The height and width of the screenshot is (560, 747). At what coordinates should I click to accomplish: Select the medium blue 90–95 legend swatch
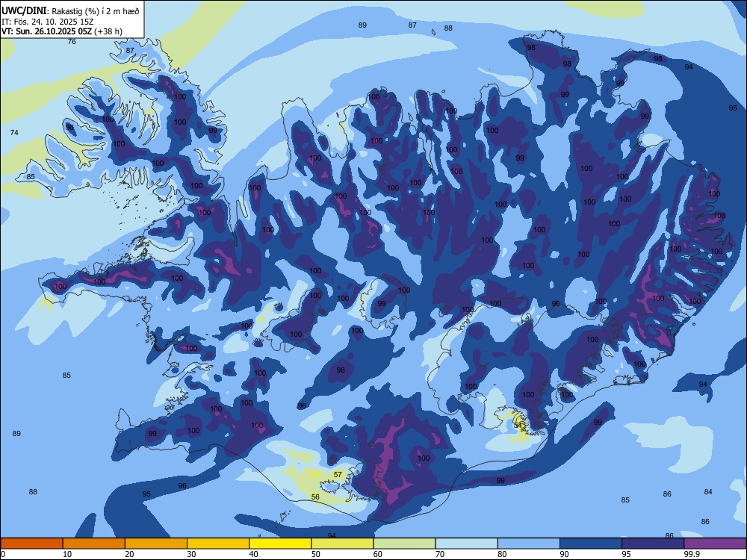[x=591, y=544]
